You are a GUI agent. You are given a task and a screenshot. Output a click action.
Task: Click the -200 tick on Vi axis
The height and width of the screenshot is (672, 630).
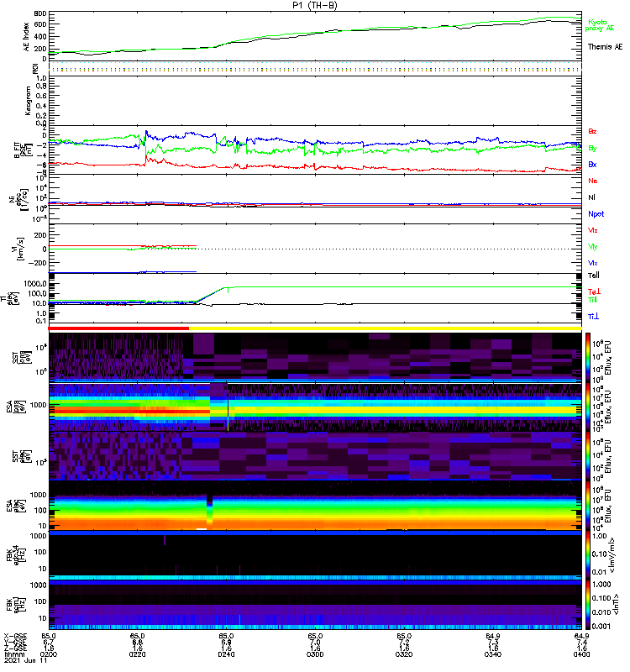click(x=37, y=263)
